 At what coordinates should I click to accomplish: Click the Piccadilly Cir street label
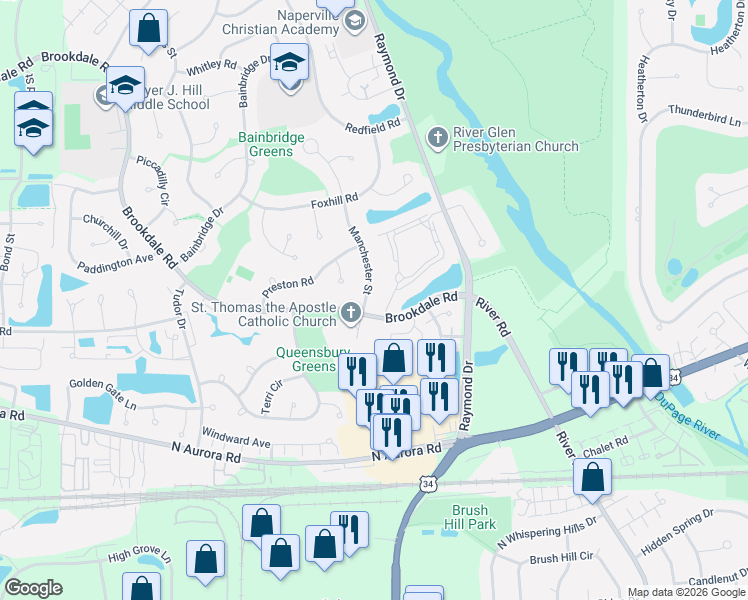pyautogui.click(x=153, y=180)
